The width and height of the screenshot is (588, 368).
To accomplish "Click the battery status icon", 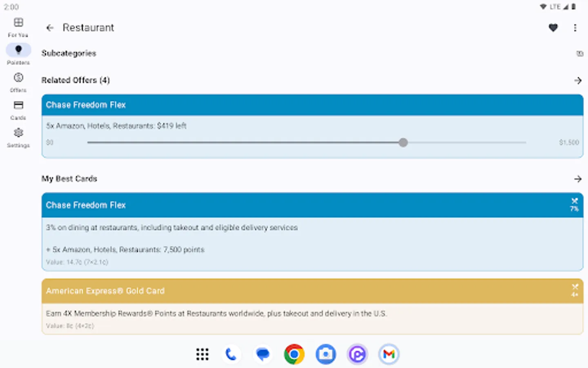I will click(574, 7).
